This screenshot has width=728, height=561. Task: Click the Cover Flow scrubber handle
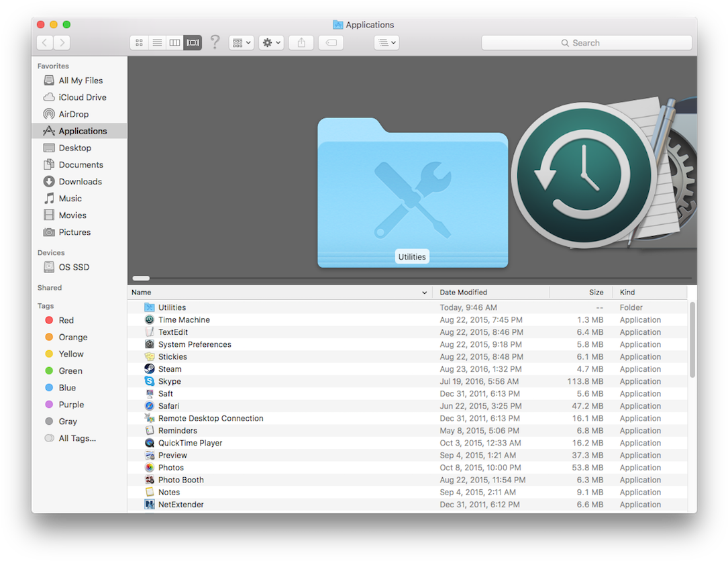[141, 278]
